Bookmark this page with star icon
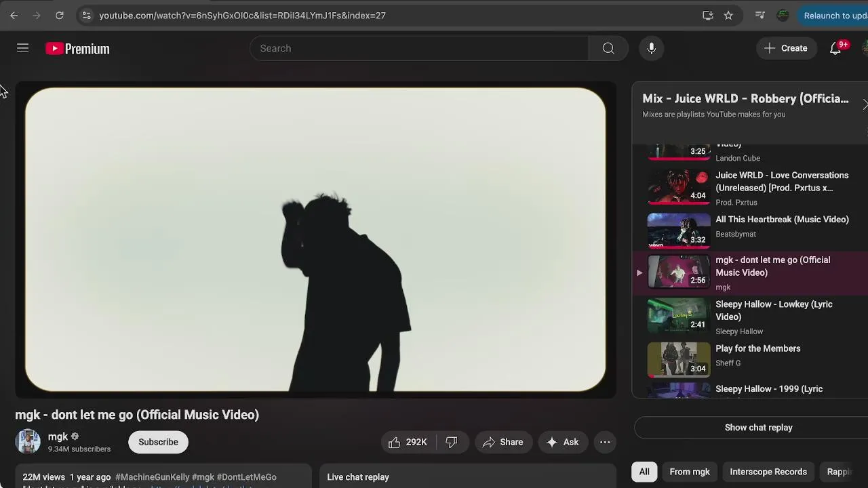Image resolution: width=868 pixels, height=488 pixels. (x=728, y=15)
